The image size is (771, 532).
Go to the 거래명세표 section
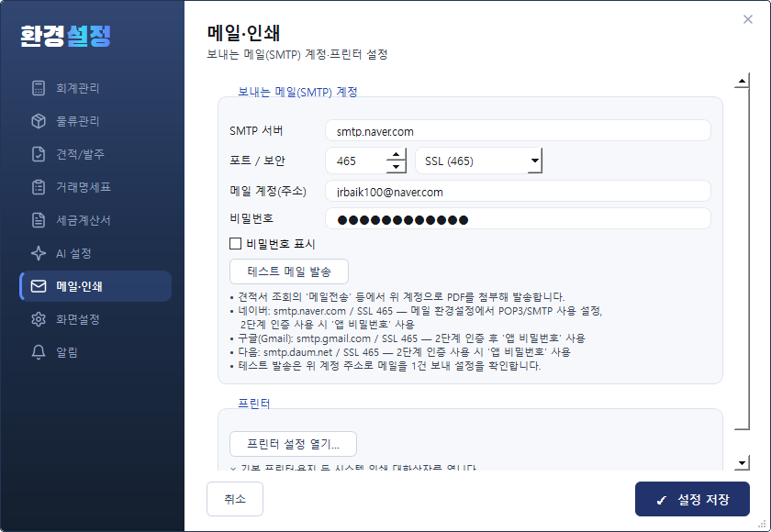pyautogui.click(x=95, y=187)
